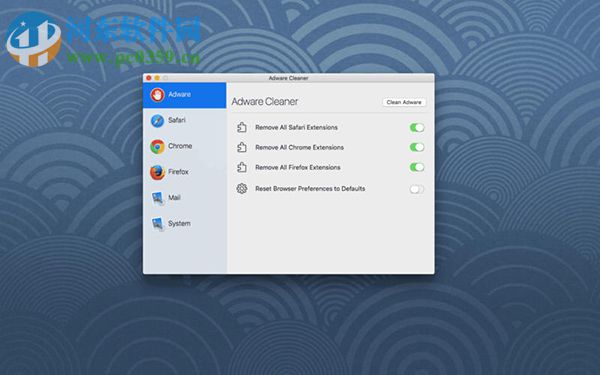Viewport: 600px width, 375px height.
Task: Disable Remove All Firefox Extensions switch
Action: point(417,167)
